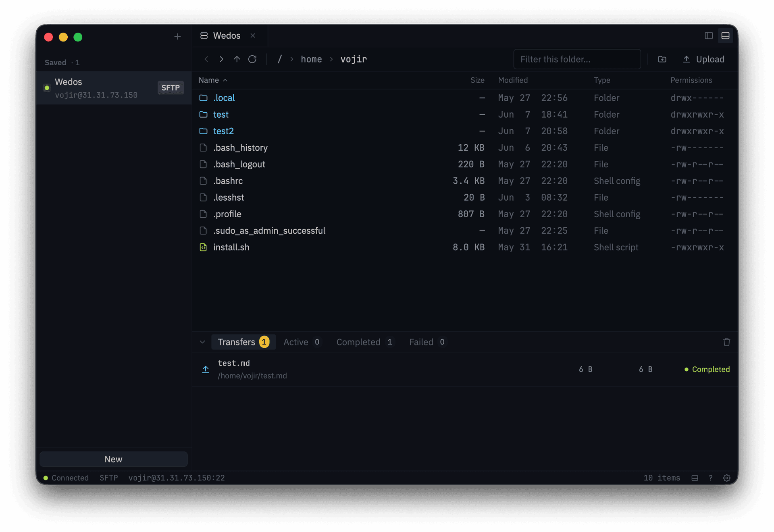Select install.sh file name
This screenshot has height=532, width=774.
click(231, 247)
